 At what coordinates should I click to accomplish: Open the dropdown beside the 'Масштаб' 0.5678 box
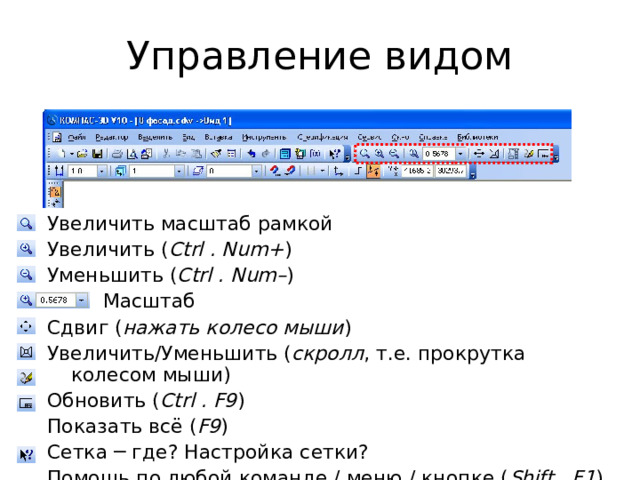coord(82,300)
